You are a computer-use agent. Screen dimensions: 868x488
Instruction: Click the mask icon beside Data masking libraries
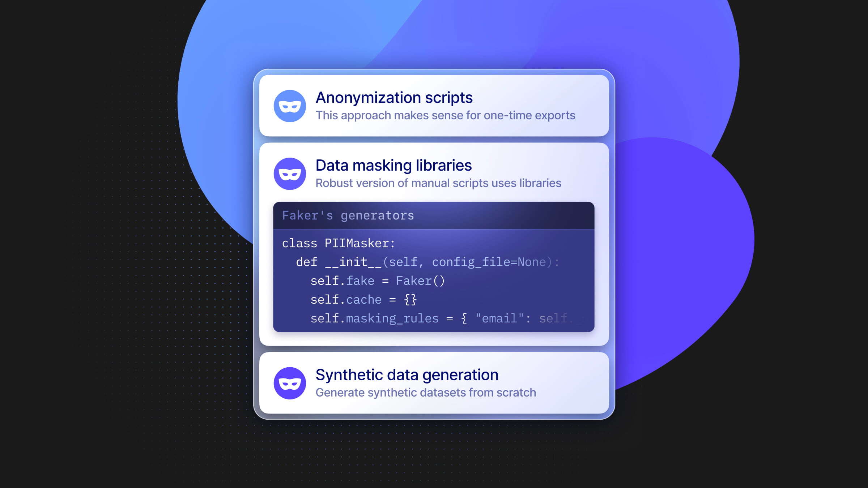click(x=290, y=174)
